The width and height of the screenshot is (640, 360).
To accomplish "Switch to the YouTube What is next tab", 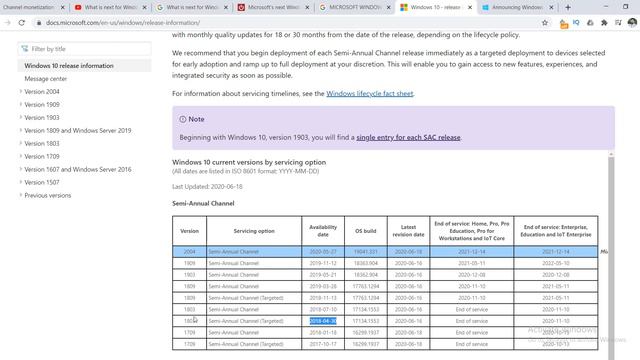I will [x=110, y=7].
